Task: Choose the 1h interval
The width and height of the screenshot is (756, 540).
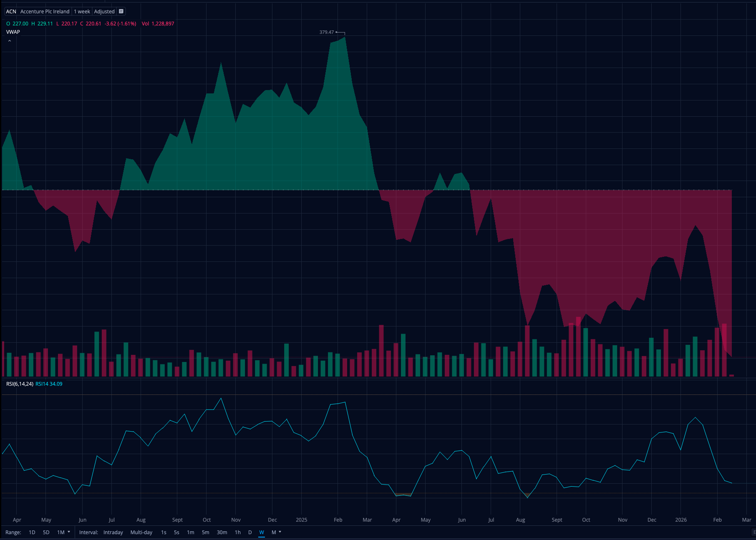Action: pyautogui.click(x=237, y=532)
